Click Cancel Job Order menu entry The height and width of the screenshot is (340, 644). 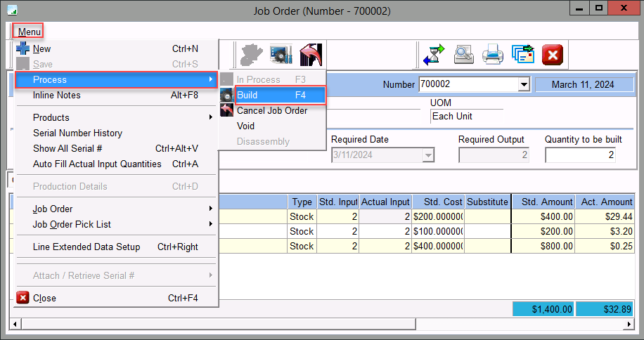pos(272,110)
